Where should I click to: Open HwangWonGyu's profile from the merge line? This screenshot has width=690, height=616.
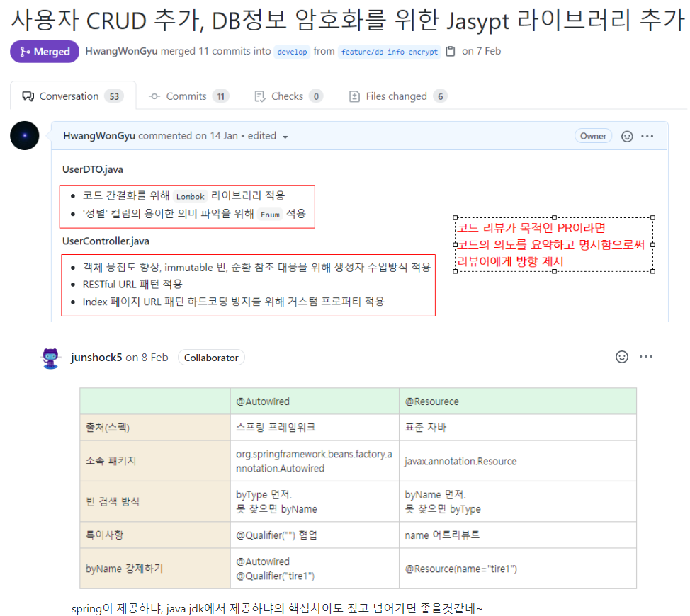tap(121, 51)
